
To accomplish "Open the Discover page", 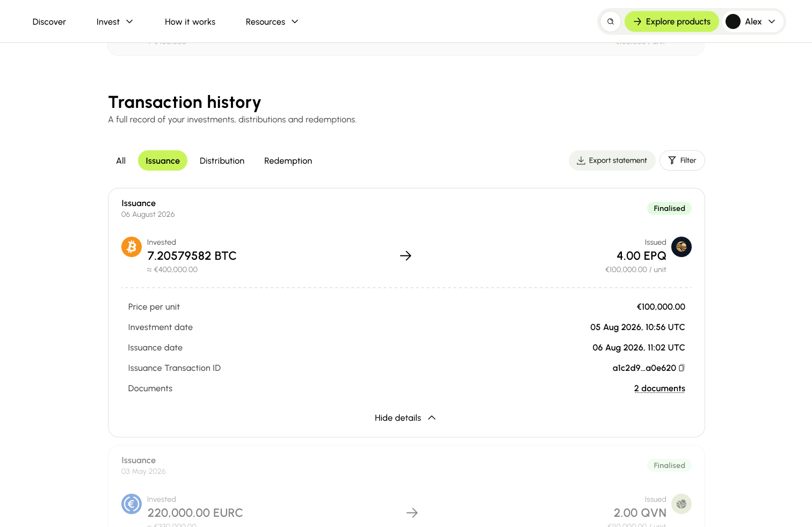I will [x=49, y=21].
